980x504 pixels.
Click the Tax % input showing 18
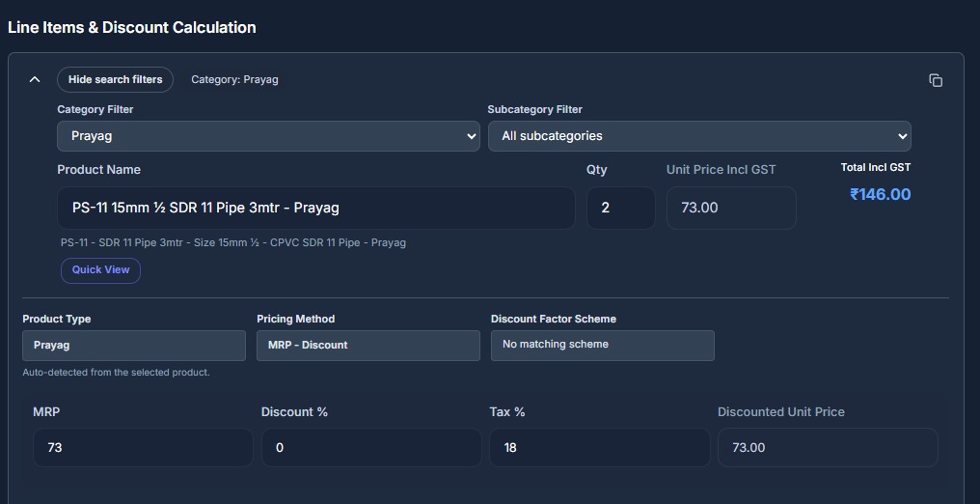coord(599,448)
